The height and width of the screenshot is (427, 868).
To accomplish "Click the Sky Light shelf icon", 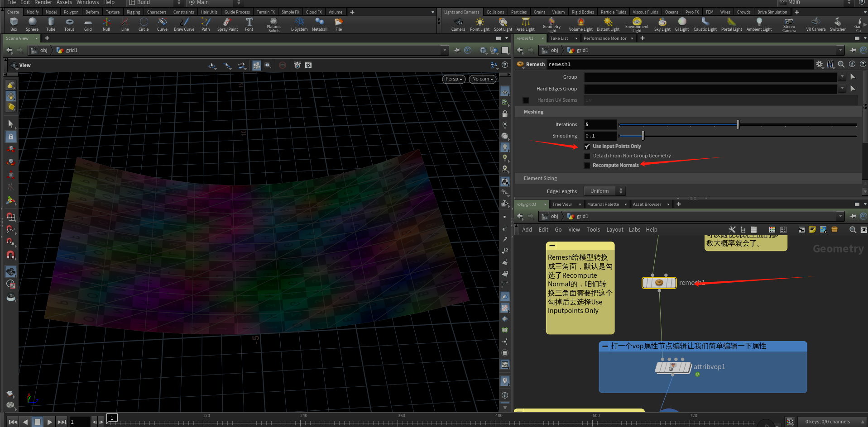I will pos(662,24).
